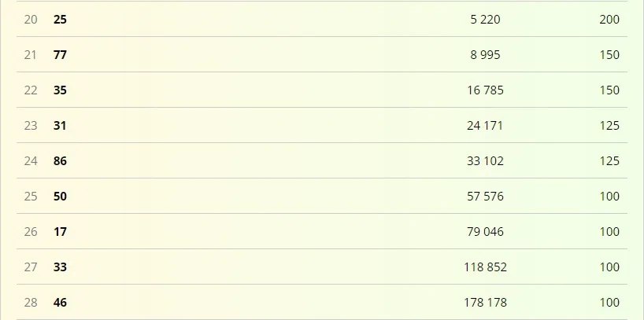The width and height of the screenshot is (644, 320).
Task: Click bold number 77 in row 21
Action: pos(60,54)
